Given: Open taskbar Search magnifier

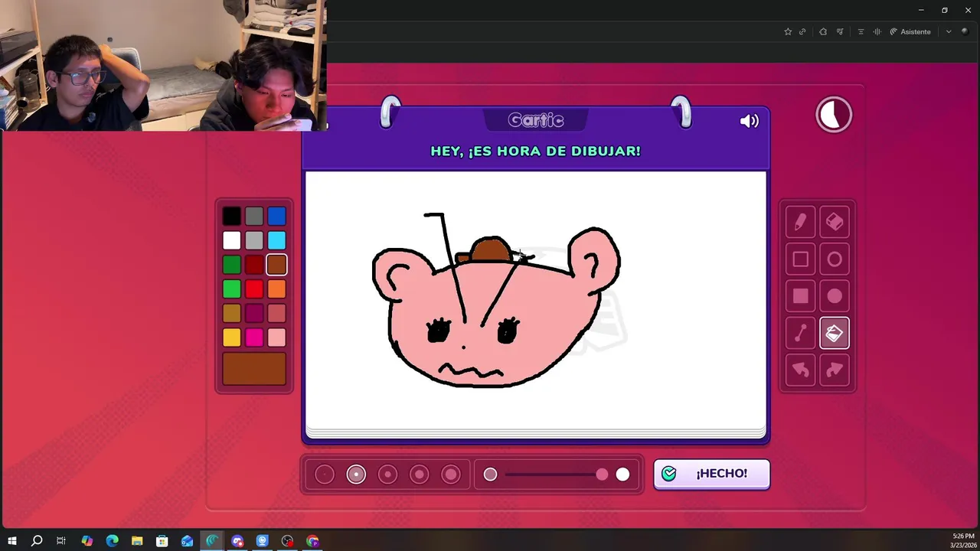Looking at the screenshot, I should point(36,541).
